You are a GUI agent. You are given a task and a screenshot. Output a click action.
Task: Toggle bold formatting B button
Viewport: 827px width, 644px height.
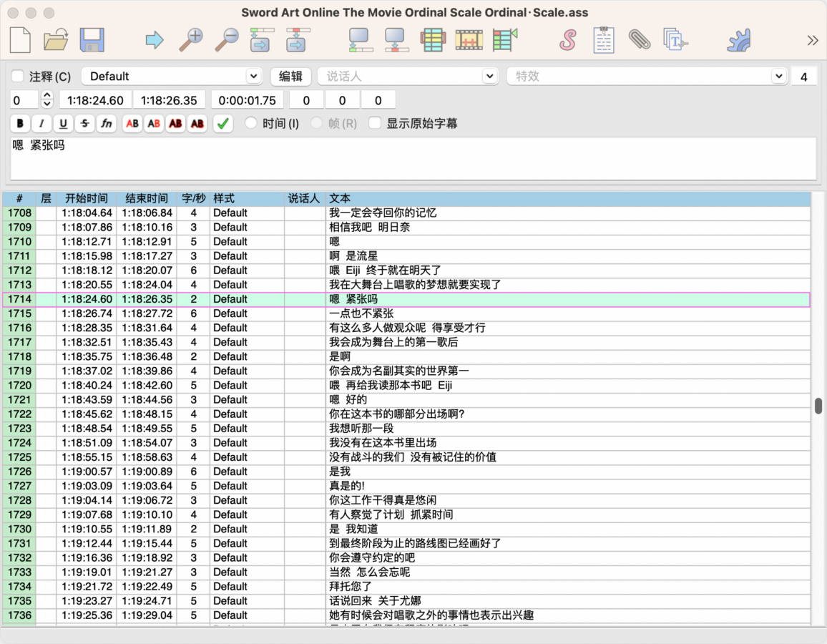point(20,123)
